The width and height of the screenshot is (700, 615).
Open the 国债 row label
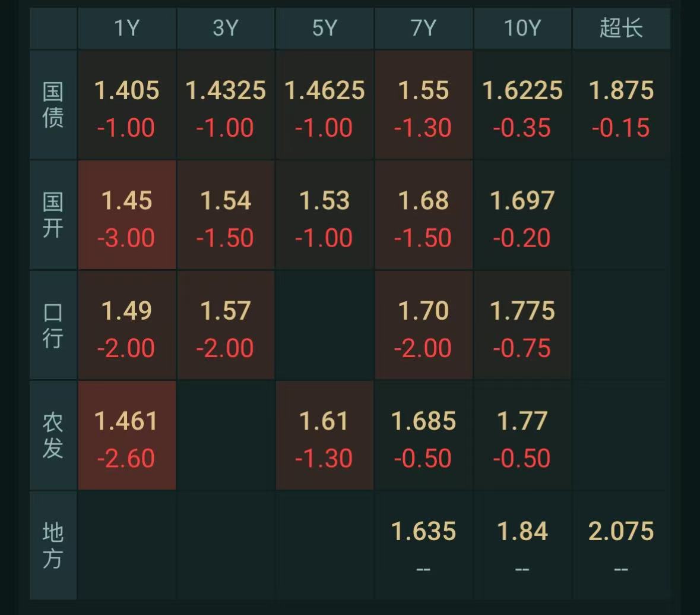(x=53, y=105)
